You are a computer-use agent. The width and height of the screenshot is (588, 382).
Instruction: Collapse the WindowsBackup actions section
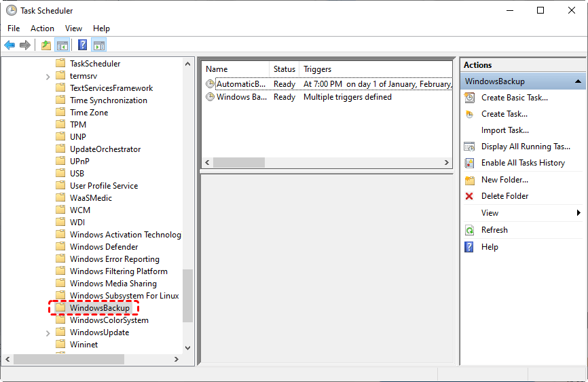[x=578, y=81]
